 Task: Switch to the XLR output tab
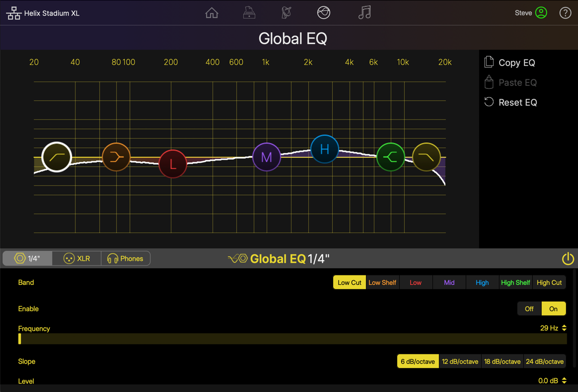click(76, 259)
